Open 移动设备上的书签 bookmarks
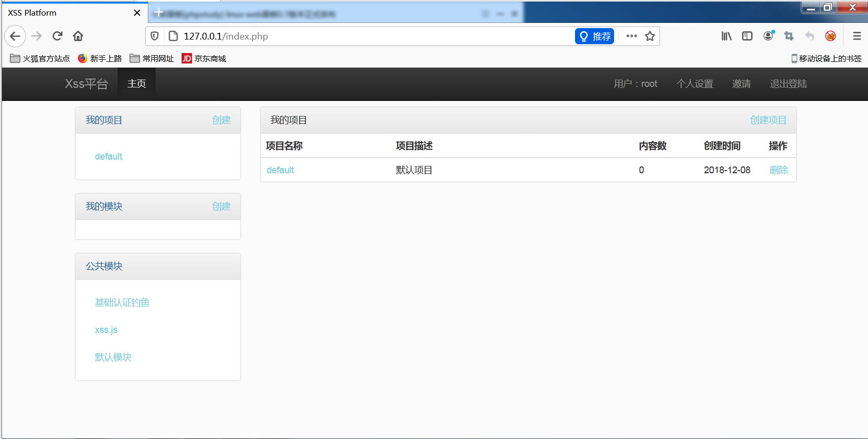Screen dimensions: 868x439 tap(826, 58)
